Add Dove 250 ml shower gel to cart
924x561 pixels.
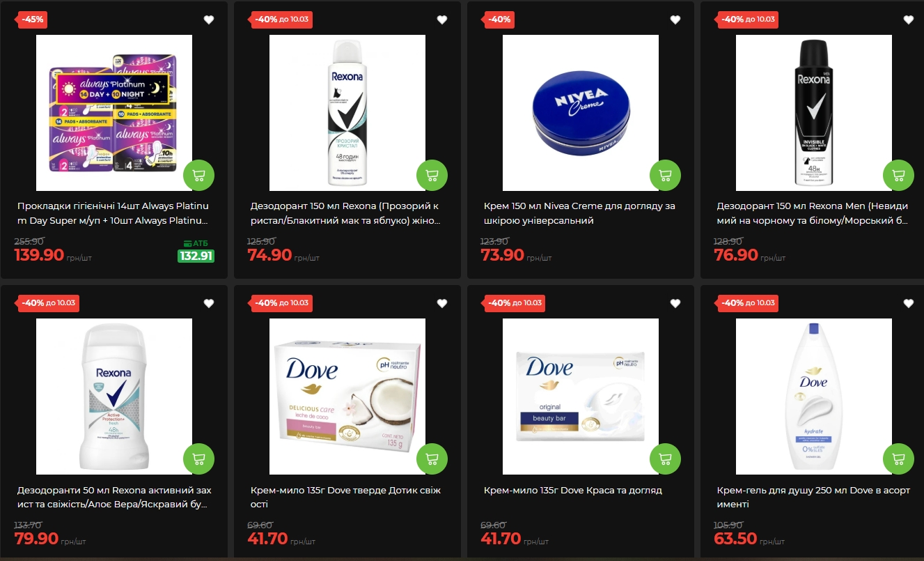click(898, 459)
